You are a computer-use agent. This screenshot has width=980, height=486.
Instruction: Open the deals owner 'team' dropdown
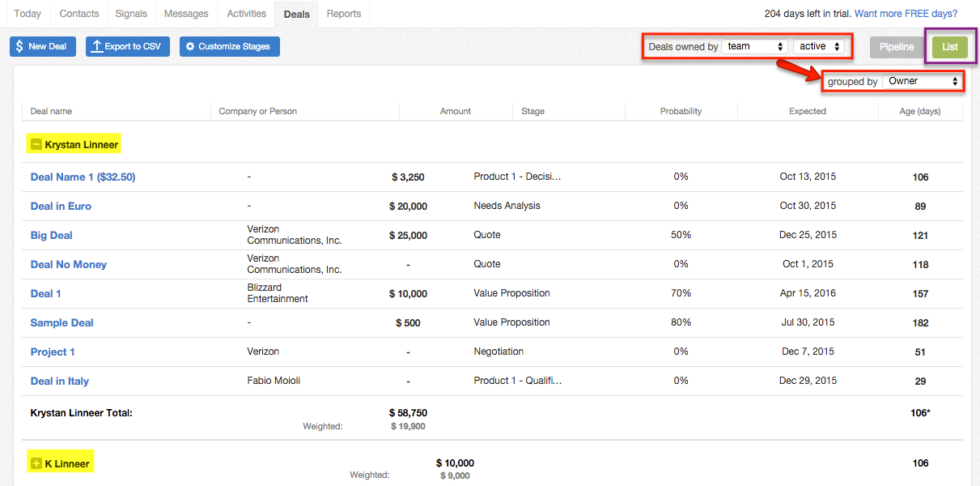[x=755, y=47]
